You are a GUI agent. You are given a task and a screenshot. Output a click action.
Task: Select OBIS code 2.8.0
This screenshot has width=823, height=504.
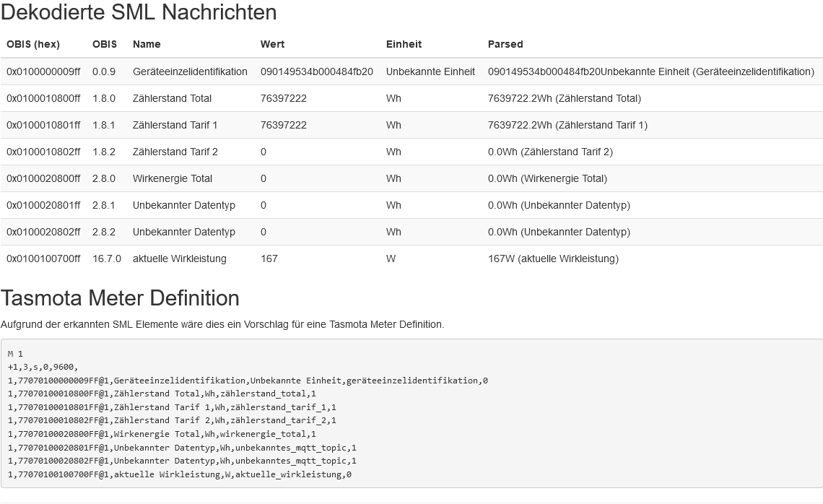coord(104,178)
